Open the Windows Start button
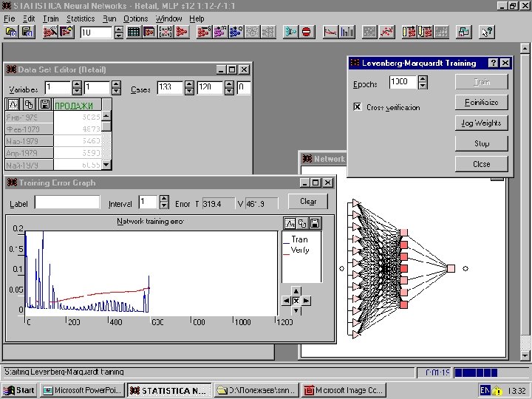Screen dimensions: 532x399 (20, 391)
